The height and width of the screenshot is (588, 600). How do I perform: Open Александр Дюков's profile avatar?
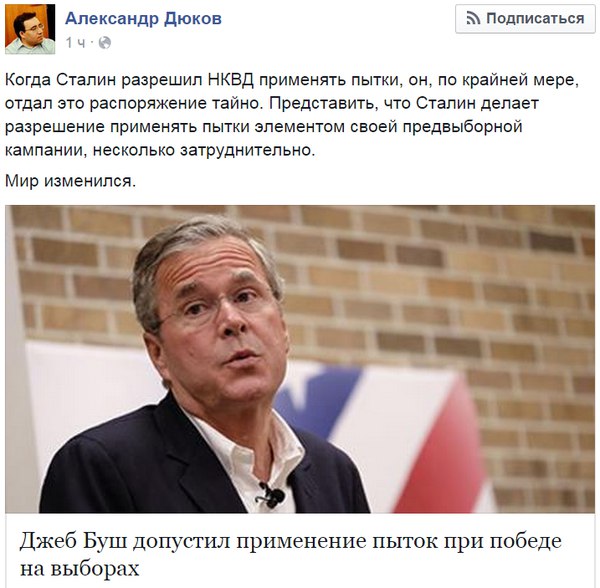(30, 29)
